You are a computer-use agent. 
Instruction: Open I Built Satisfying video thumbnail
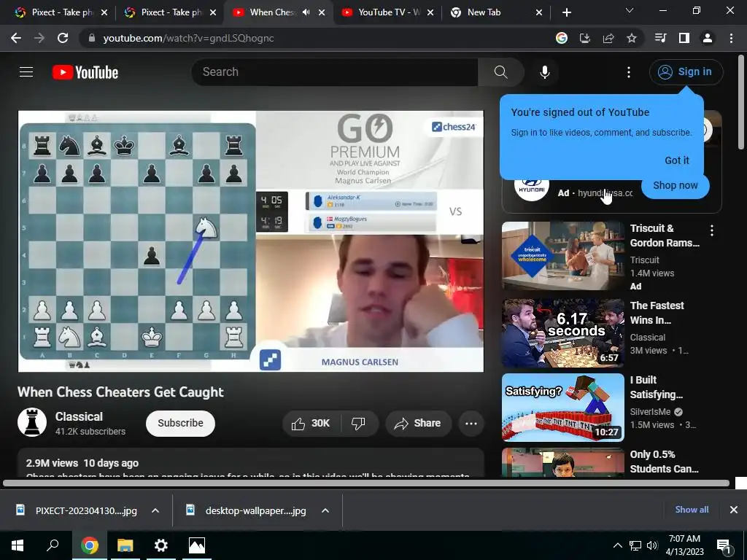(x=562, y=408)
